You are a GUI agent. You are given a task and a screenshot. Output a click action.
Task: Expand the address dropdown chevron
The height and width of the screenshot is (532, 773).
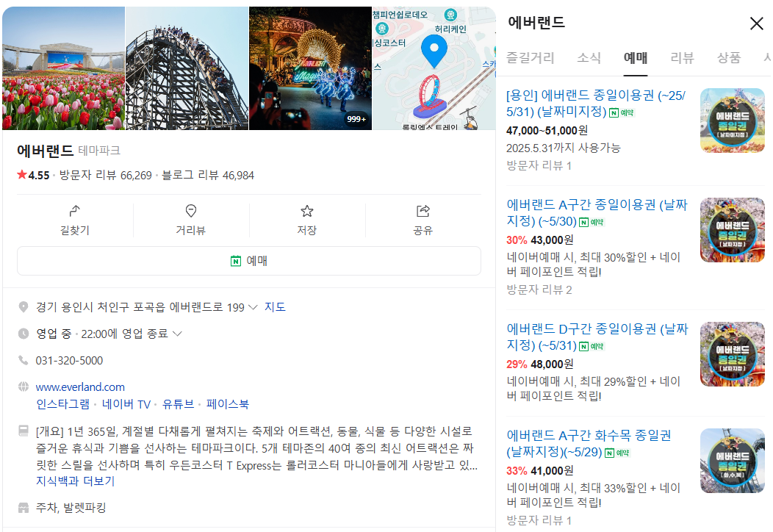coord(253,307)
